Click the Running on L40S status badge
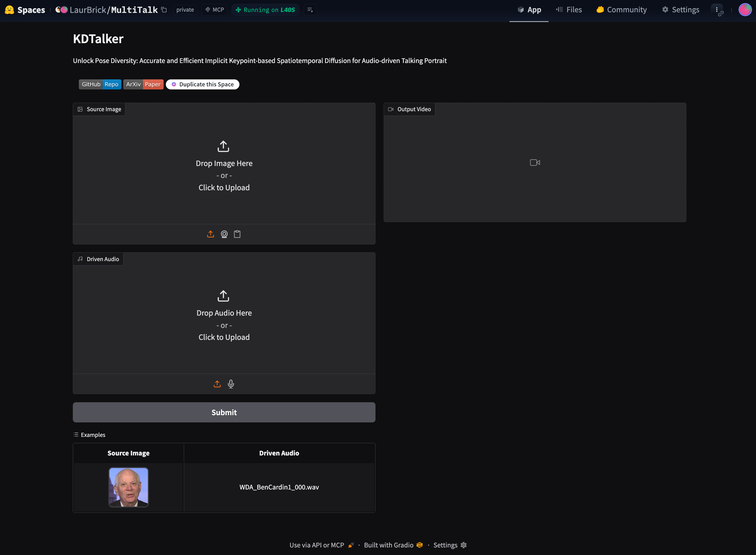This screenshot has height=555, width=756. 265,10
